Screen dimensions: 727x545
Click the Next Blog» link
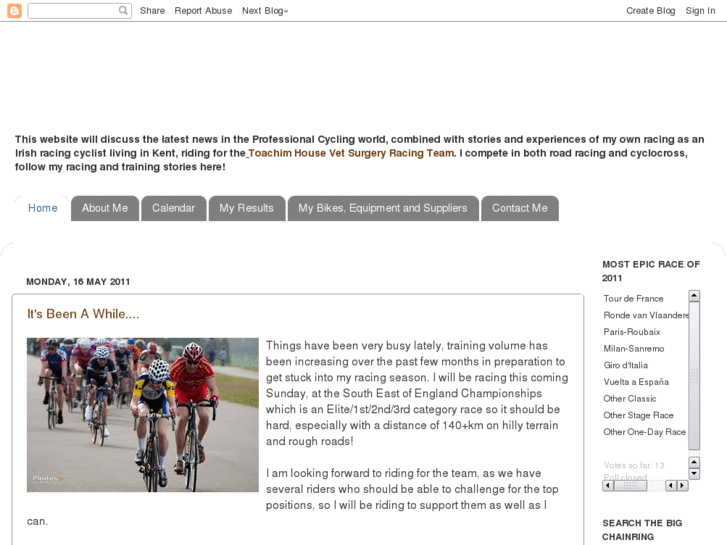265,11
